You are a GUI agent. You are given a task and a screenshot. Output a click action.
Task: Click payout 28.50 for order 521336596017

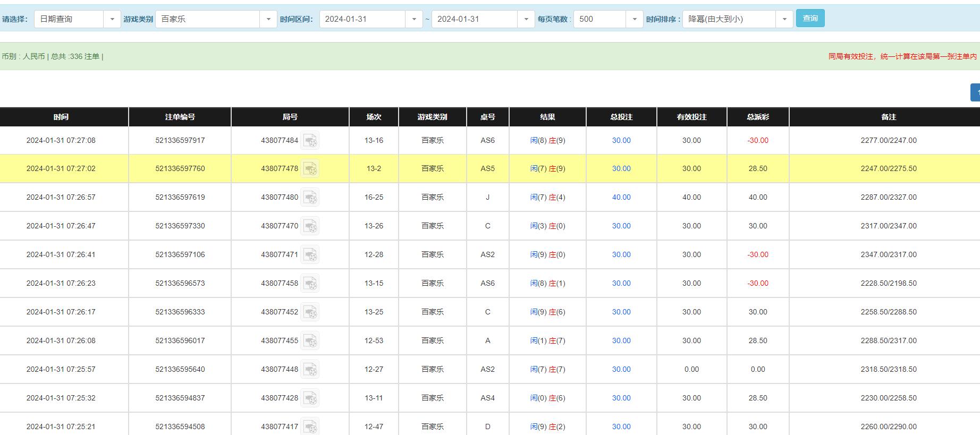(758, 340)
